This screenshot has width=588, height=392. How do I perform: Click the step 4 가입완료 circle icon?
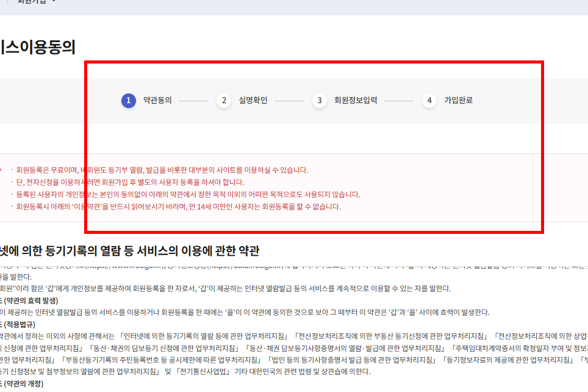(x=429, y=100)
